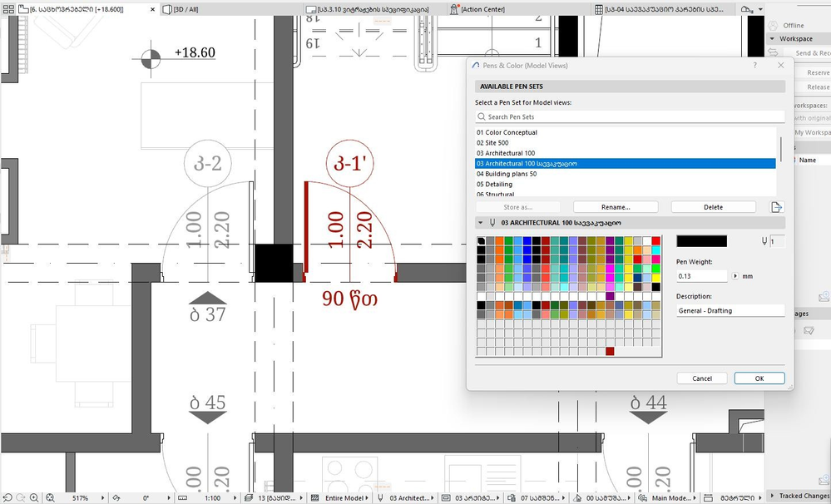This screenshot has height=504, width=831.
Task: Open the Entire Model structure display dropdown
Action: point(366,498)
